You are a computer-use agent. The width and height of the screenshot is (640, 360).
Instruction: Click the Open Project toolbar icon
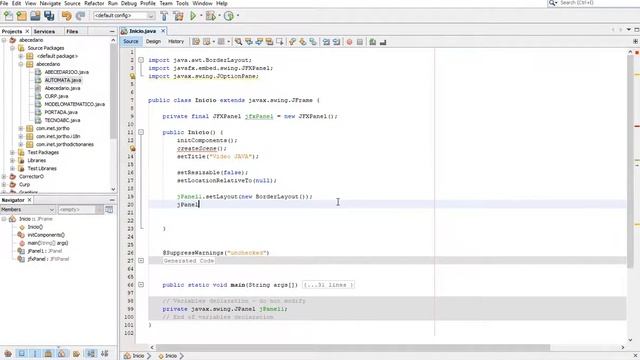point(36,16)
